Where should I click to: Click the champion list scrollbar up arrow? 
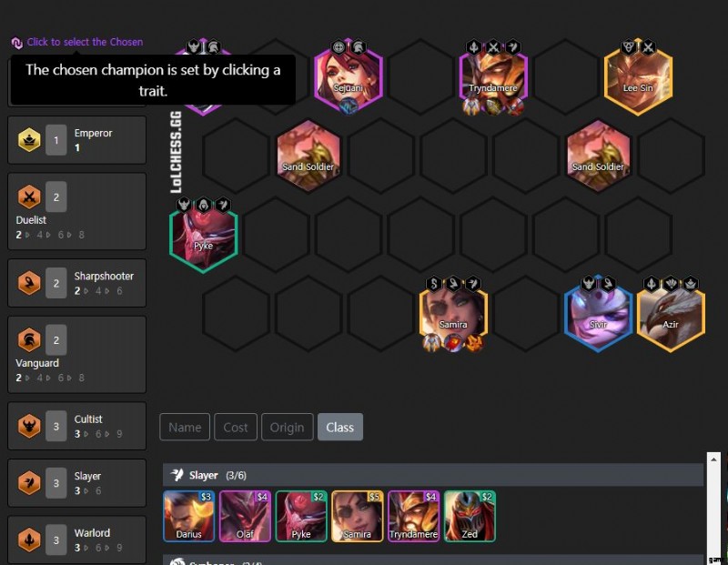pos(713,459)
